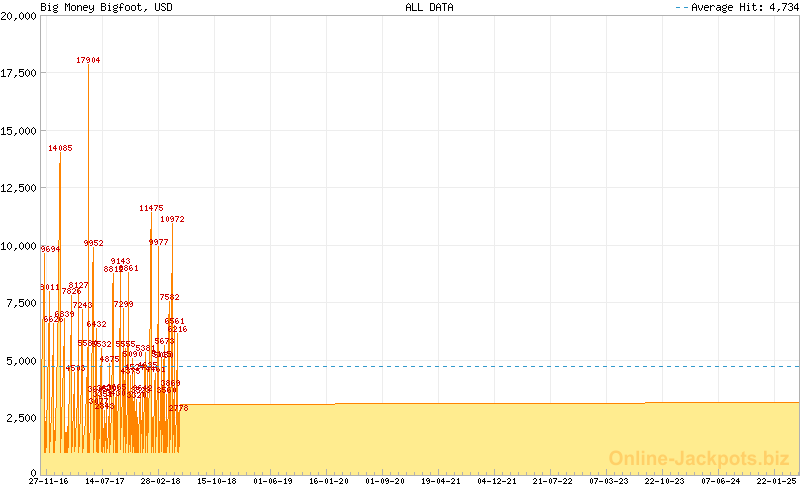Image resolution: width=800 pixels, height=490 pixels.
Task: Click the 20,000 y-axis label
Action: tap(19, 16)
